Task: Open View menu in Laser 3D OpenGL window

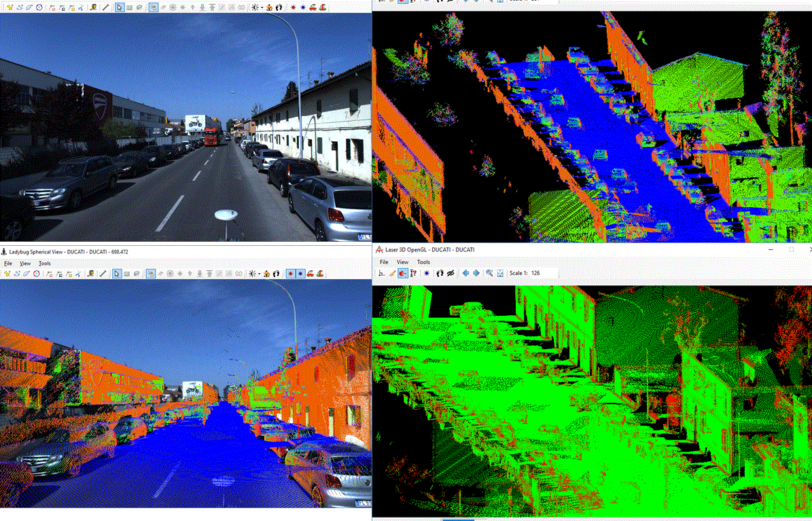Action: coord(402,262)
